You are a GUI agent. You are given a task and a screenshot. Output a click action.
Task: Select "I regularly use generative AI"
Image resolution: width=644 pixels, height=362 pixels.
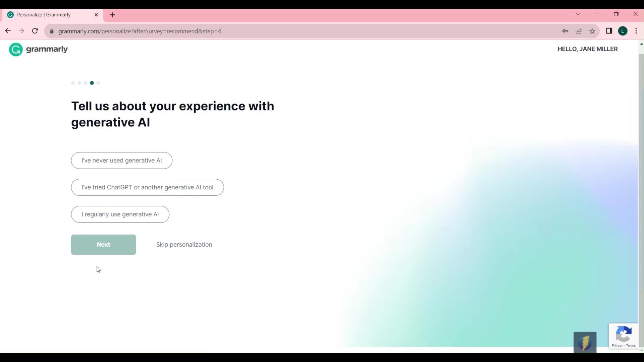point(120,214)
